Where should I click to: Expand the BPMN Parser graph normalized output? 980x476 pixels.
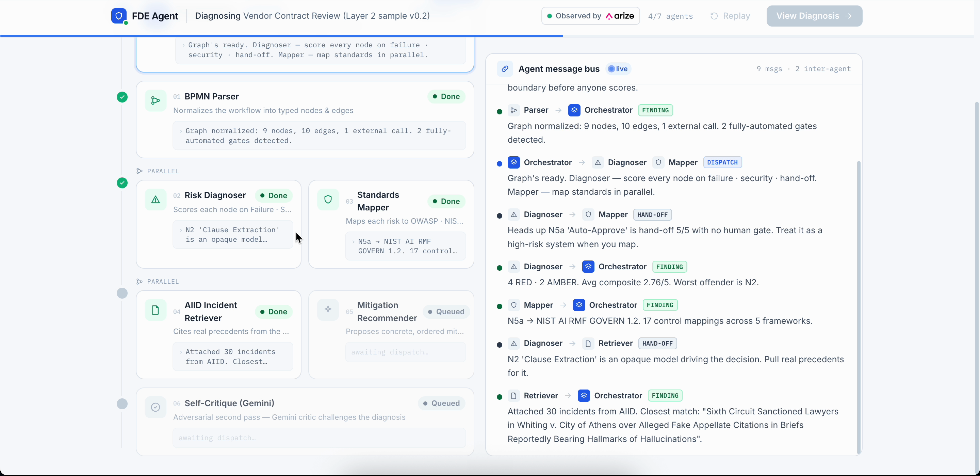click(319, 136)
